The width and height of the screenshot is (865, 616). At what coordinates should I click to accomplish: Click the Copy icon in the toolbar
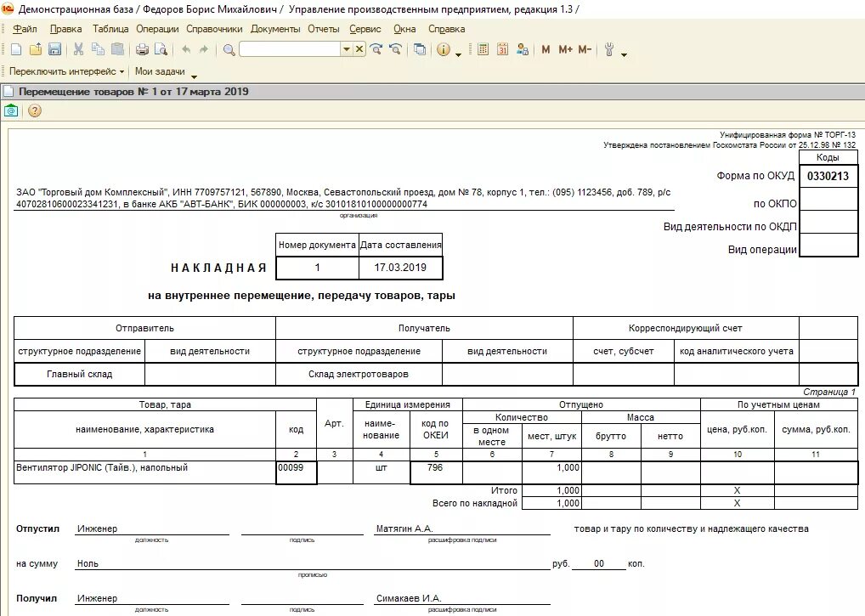(99, 49)
